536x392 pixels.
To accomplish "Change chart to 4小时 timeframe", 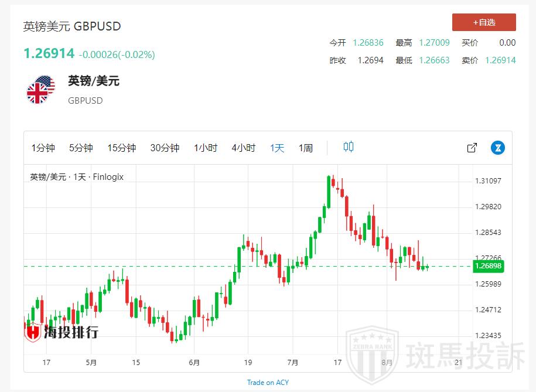I will [x=243, y=148].
